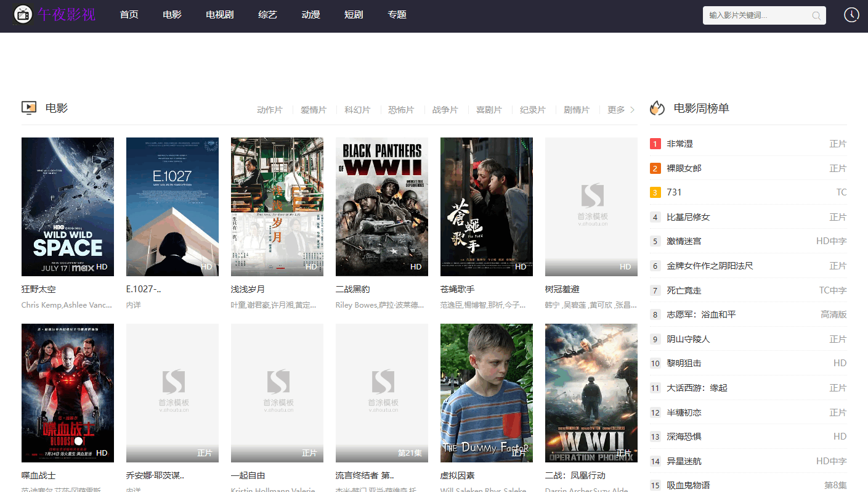Click the flame icon beside 电影周榜单
This screenshot has height=492, width=868.
[x=657, y=108]
